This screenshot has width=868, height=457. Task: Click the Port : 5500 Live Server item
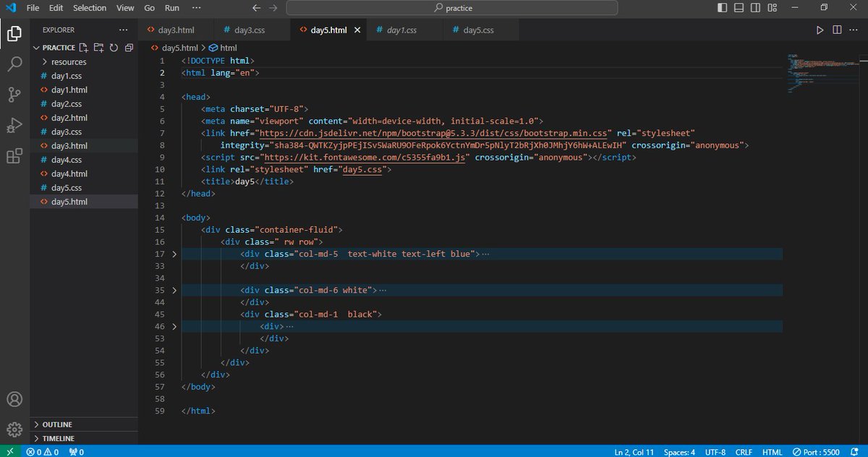pos(816,451)
